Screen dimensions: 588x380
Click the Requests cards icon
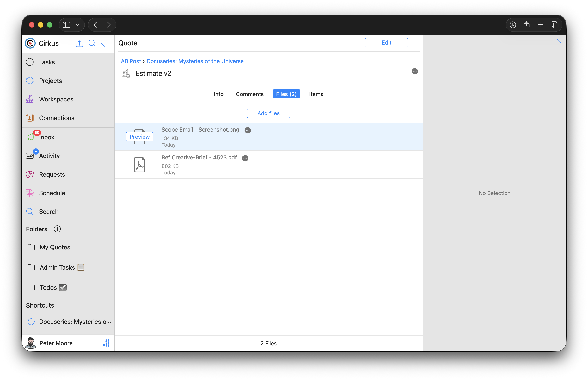(30, 175)
